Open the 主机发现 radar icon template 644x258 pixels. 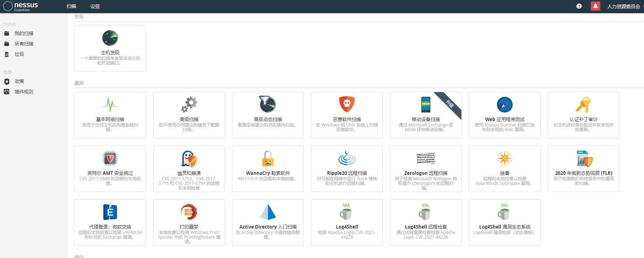pyautogui.click(x=110, y=38)
